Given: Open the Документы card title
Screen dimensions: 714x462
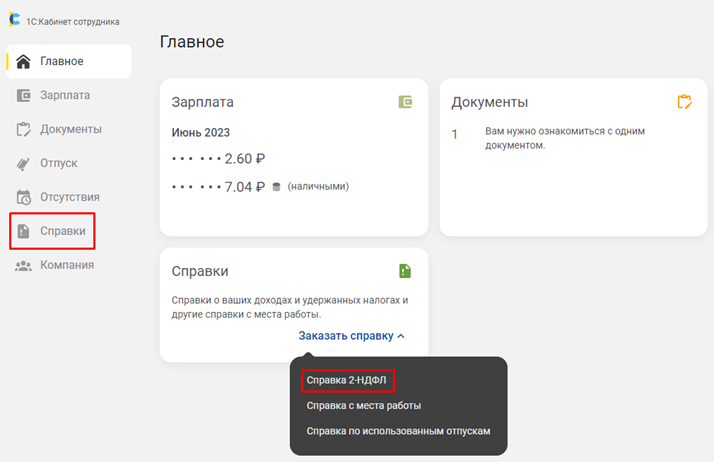Looking at the screenshot, I should [490, 102].
